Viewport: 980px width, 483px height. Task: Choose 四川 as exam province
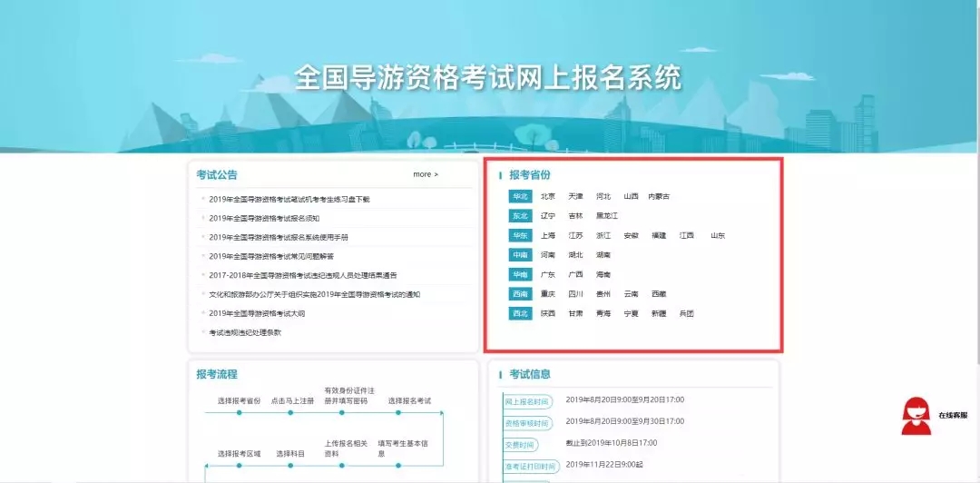[x=575, y=294]
